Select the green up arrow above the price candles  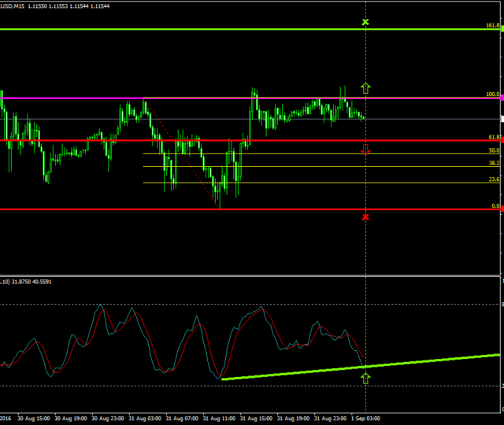pyautogui.click(x=365, y=87)
